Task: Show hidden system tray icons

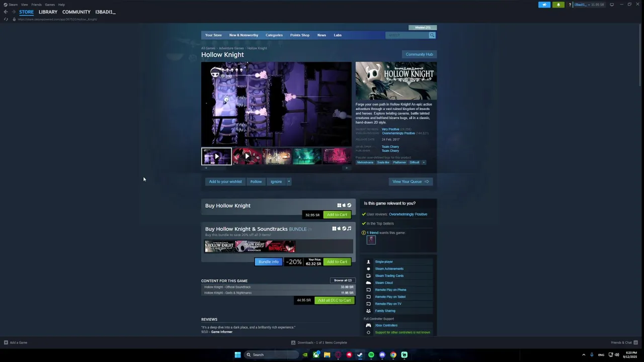Action: point(584,354)
